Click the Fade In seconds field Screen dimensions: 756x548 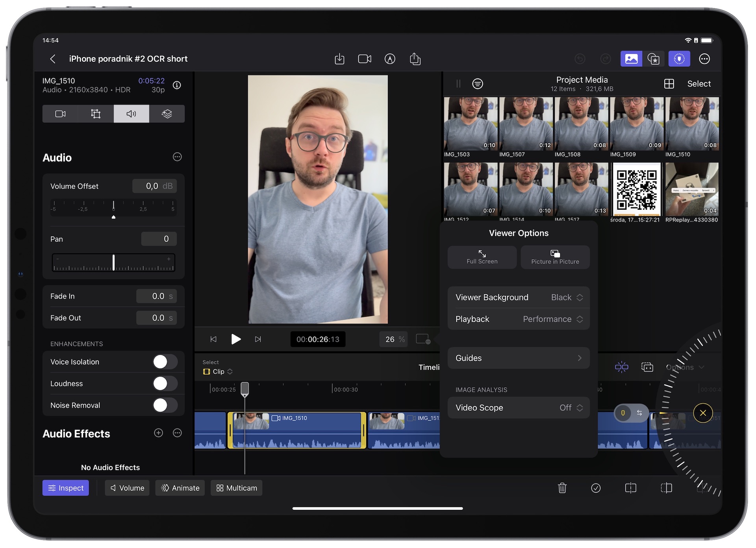(x=156, y=296)
